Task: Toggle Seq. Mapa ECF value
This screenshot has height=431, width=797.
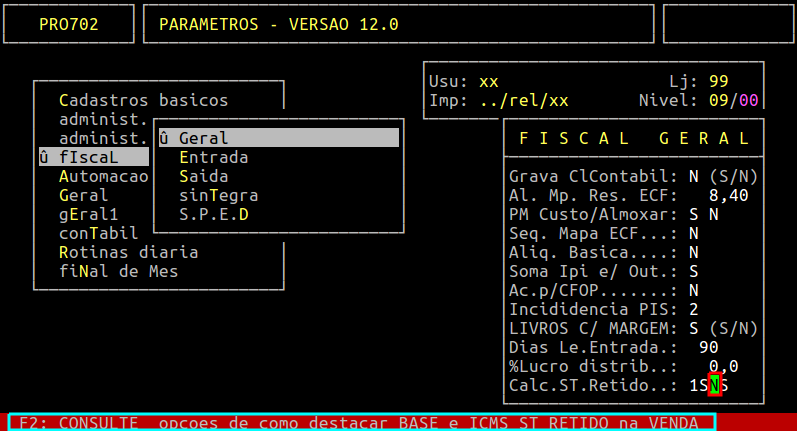Action: (x=693, y=233)
